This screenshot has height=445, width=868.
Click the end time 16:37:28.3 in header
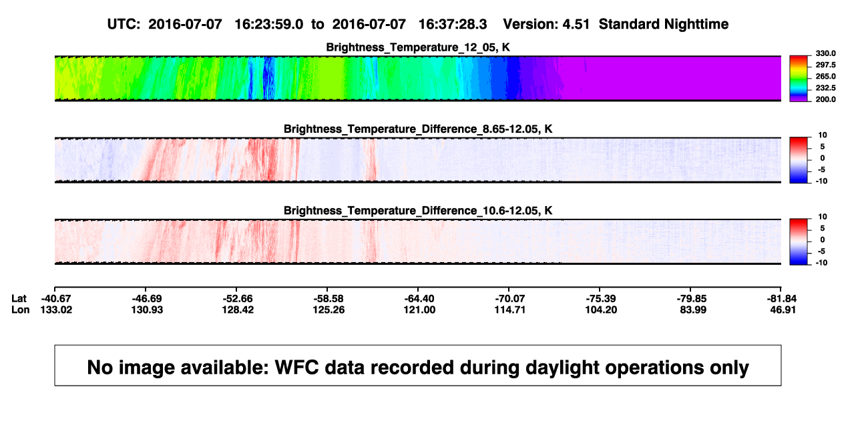[x=452, y=24]
